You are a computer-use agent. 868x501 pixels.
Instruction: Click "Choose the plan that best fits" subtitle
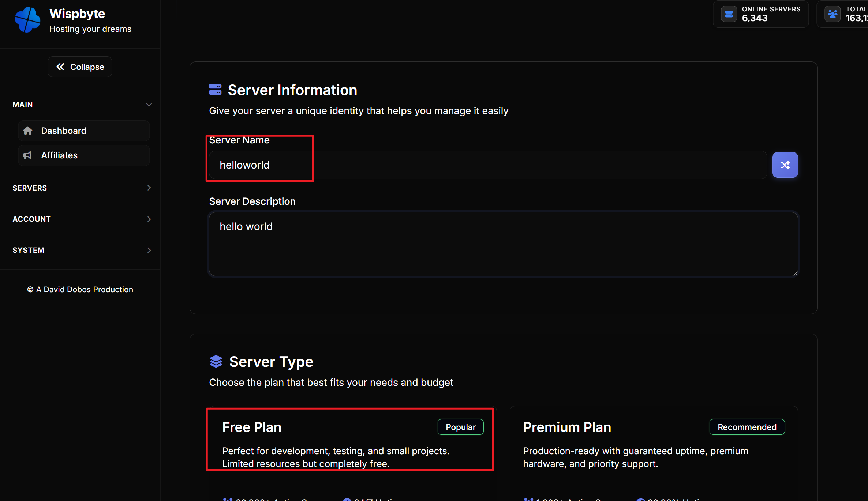point(331,382)
